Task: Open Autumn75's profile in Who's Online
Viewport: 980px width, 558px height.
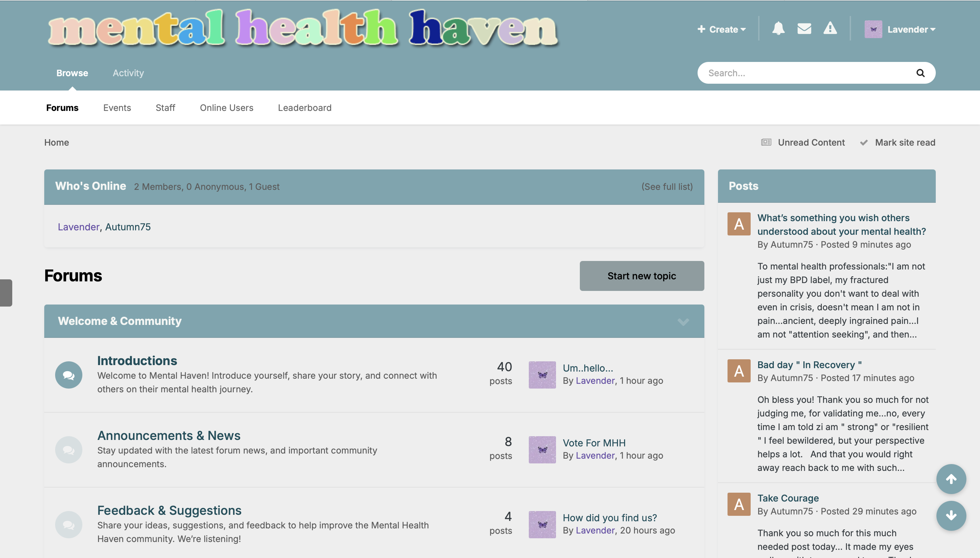Action: pos(128,227)
